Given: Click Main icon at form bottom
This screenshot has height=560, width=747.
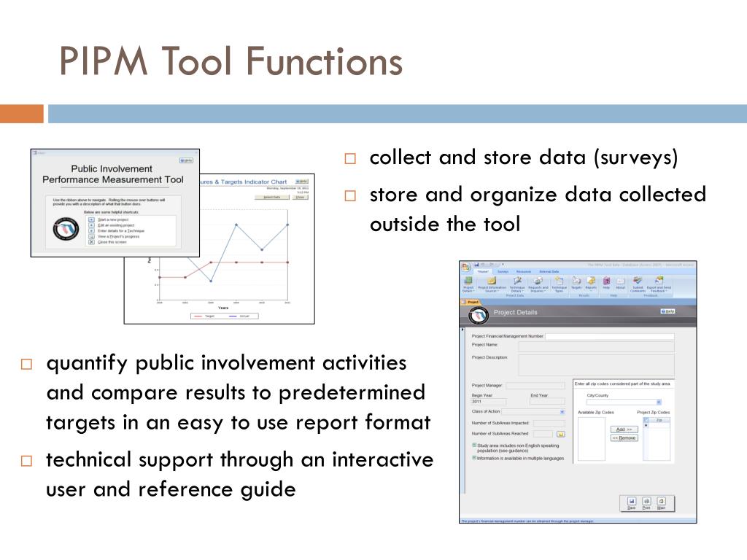Looking at the screenshot, I should [661, 503].
